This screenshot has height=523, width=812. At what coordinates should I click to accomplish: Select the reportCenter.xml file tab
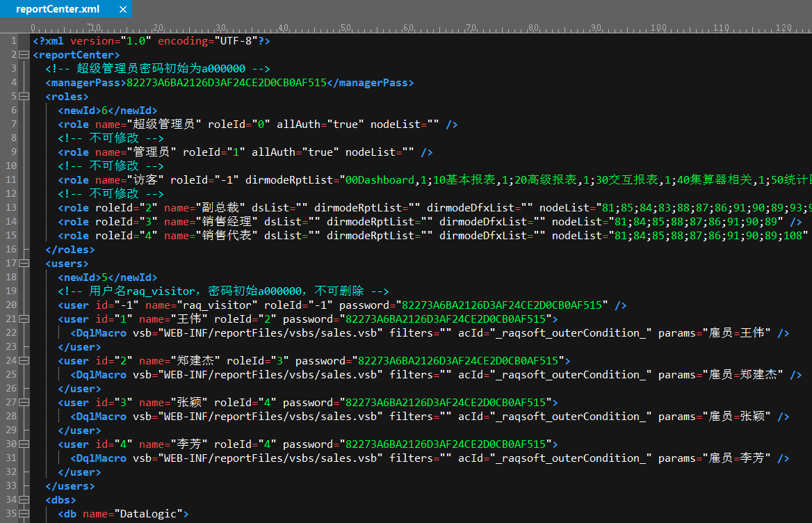58,10
